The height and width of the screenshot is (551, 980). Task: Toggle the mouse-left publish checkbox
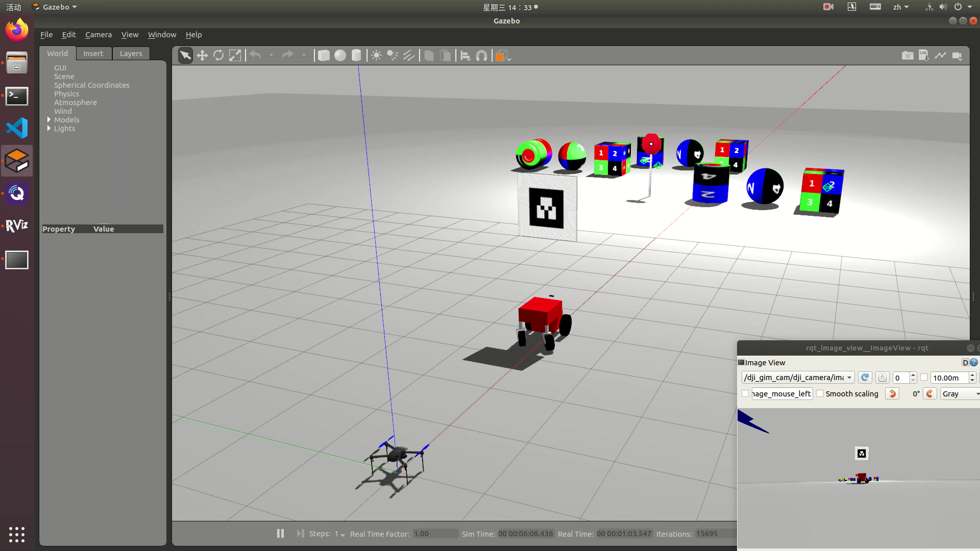(x=745, y=393)
